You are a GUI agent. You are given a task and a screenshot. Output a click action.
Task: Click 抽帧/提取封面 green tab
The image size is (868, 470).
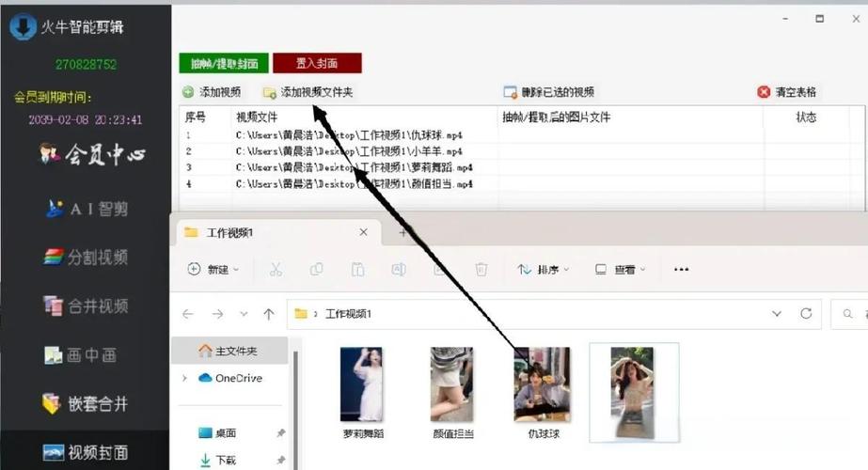coord(224,63)
